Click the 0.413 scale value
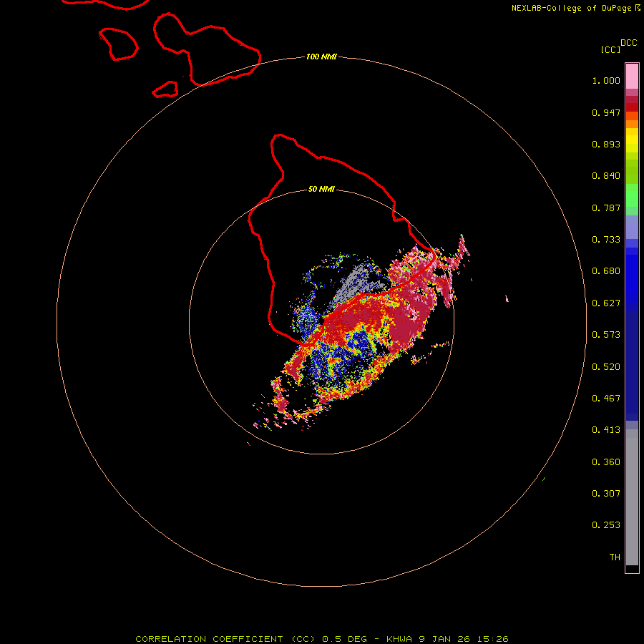Image resolution: width=644 pixels, height=644 pixels. tap(606, 430)
